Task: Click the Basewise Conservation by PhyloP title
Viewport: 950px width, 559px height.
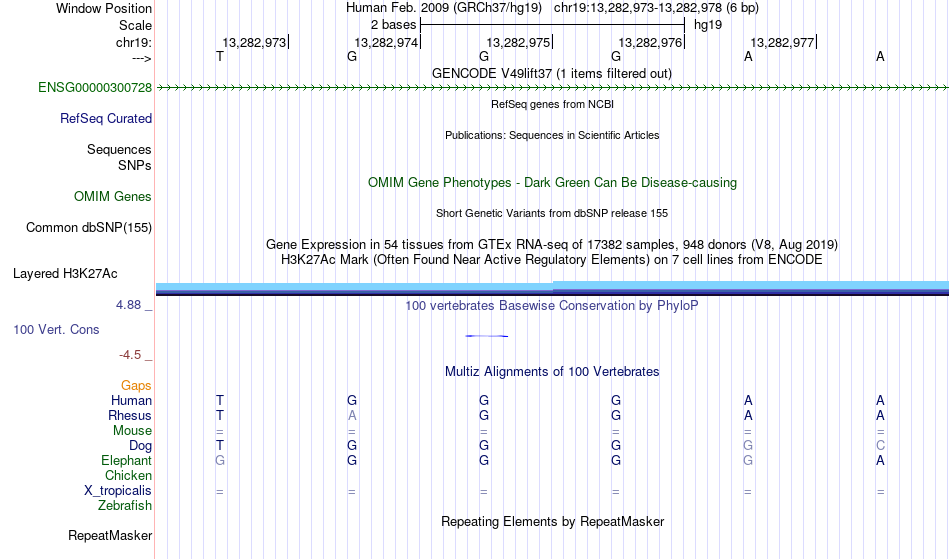Action: (x=552, y=306)
